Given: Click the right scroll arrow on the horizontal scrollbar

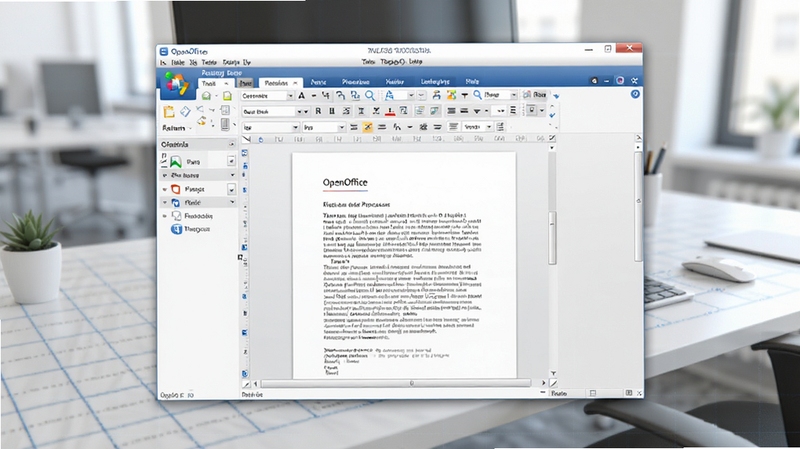Looking at the screenshot, I should [x=543, y=383].
